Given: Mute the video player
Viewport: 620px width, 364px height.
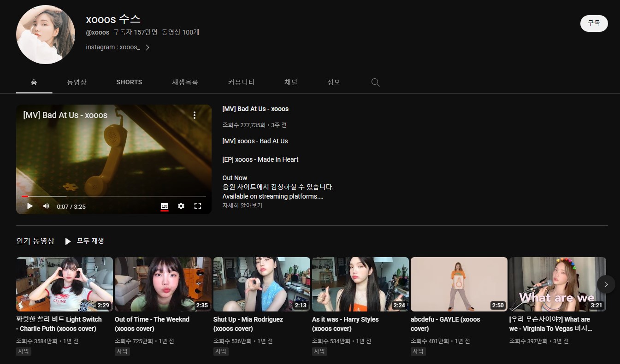Looking at the screenshot, I should [46, 206].
